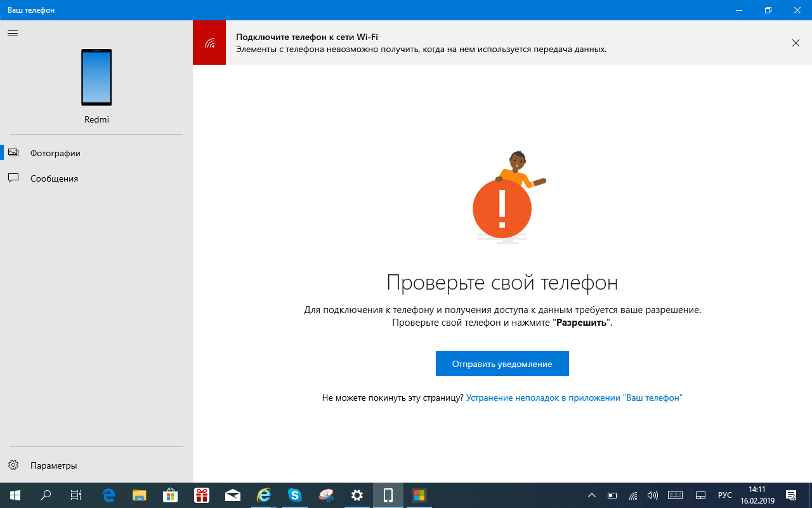
Task: Open Windows Settings gear on taskbar
Action: click(x=357, y=495)
